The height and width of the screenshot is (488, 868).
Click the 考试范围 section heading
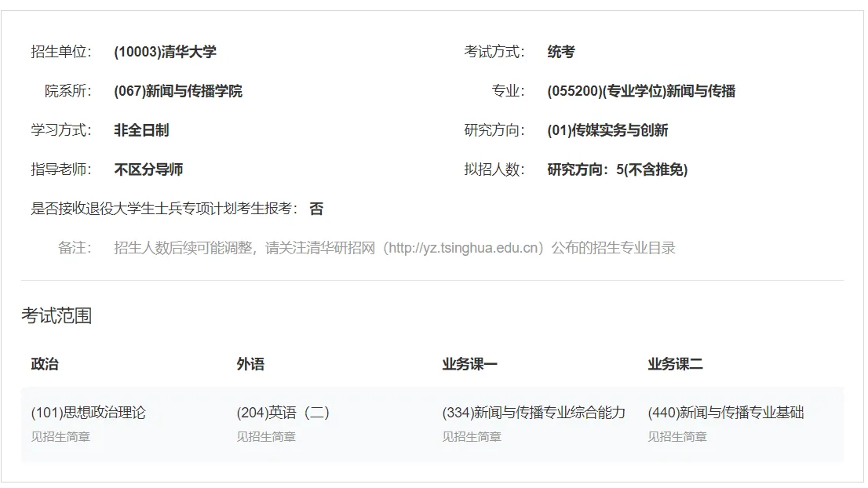point(57,316)
